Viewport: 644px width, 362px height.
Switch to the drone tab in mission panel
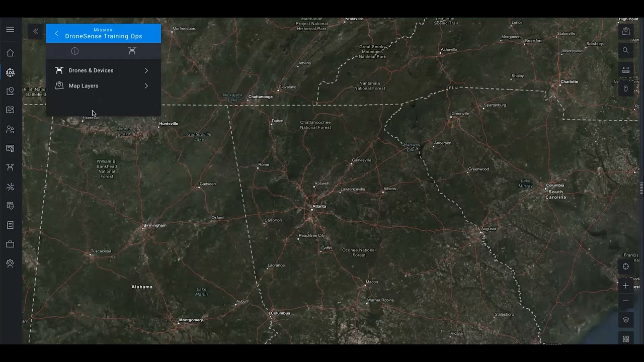132,51
